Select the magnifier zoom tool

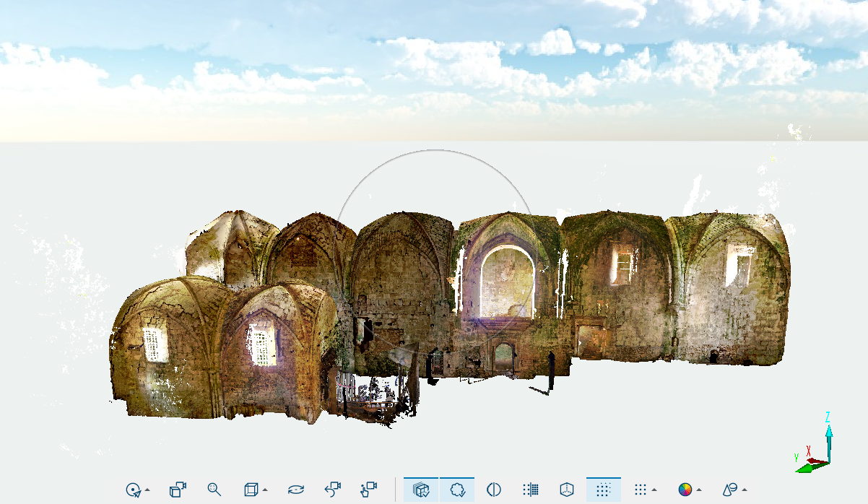(x=214, y=490)
